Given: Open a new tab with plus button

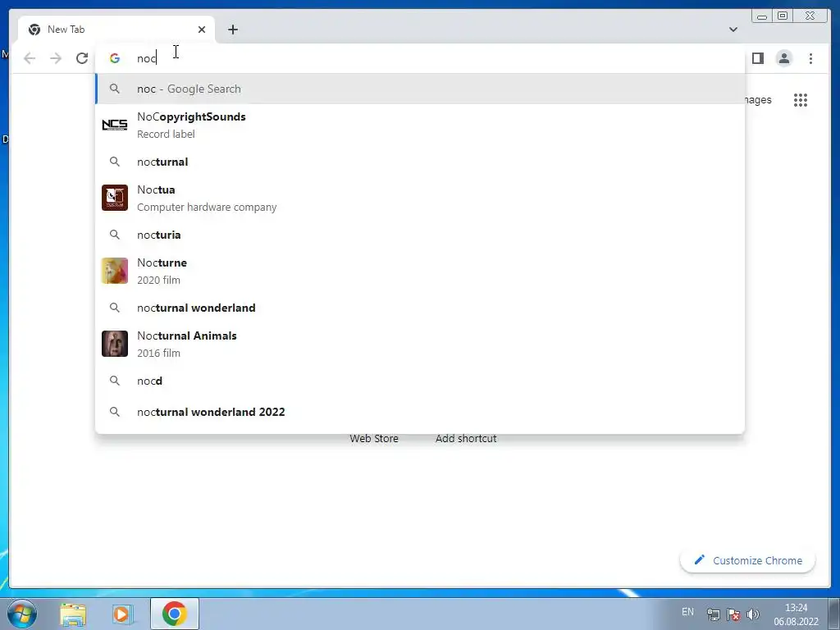Looking at the screenshot, I should [232, 30].
